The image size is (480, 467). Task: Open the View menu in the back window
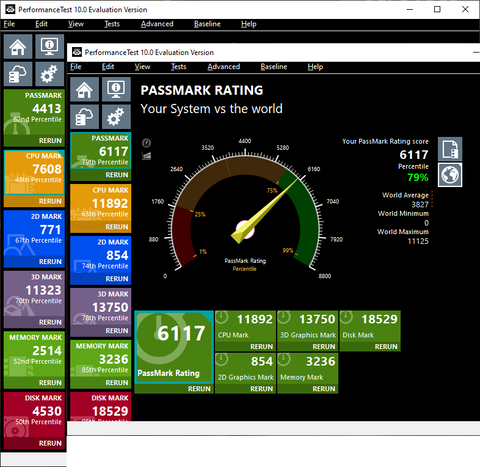[x=76, y=24]
